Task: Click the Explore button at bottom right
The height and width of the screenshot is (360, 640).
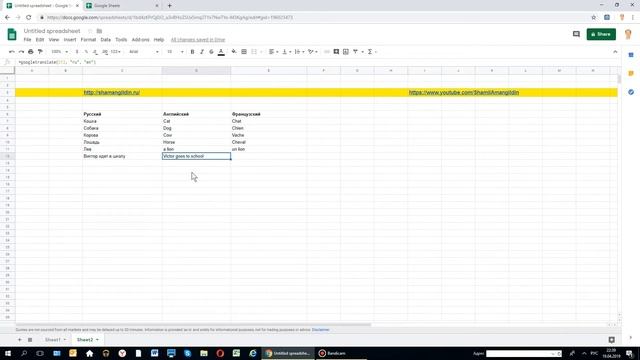Action: click(611, 340)
